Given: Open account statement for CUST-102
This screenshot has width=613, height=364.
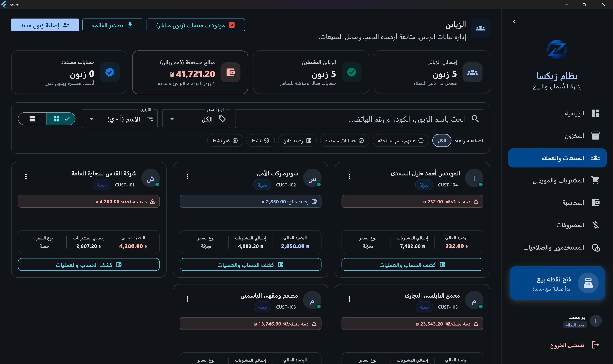Looking at the screenshot, I should (250, 265).
